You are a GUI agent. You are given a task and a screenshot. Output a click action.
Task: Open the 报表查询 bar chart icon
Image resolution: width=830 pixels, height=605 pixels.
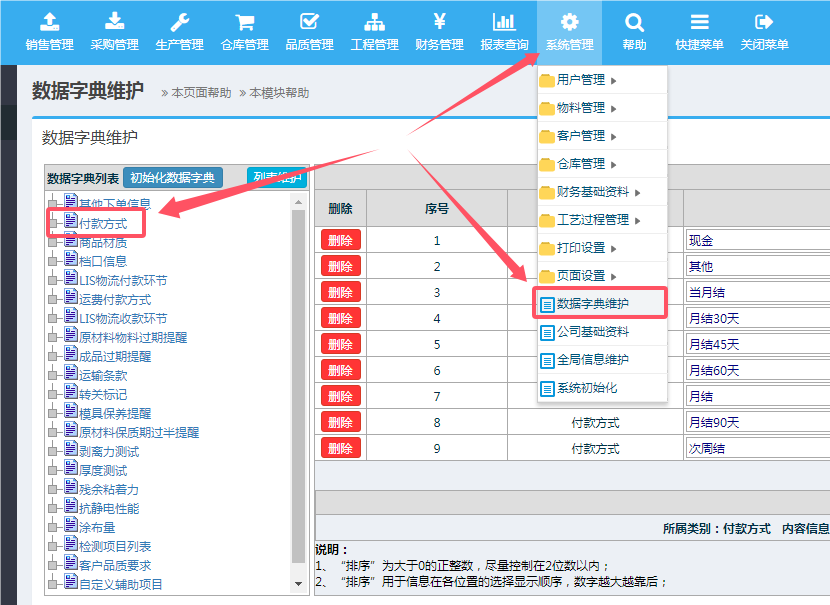tap(504, 22)
